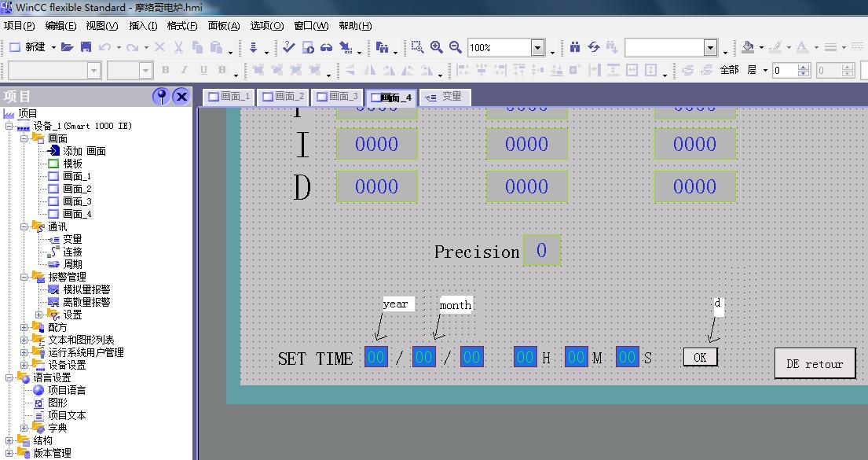Select 连接 under 通讯
The image size is (868, 460).
[72, 252]
